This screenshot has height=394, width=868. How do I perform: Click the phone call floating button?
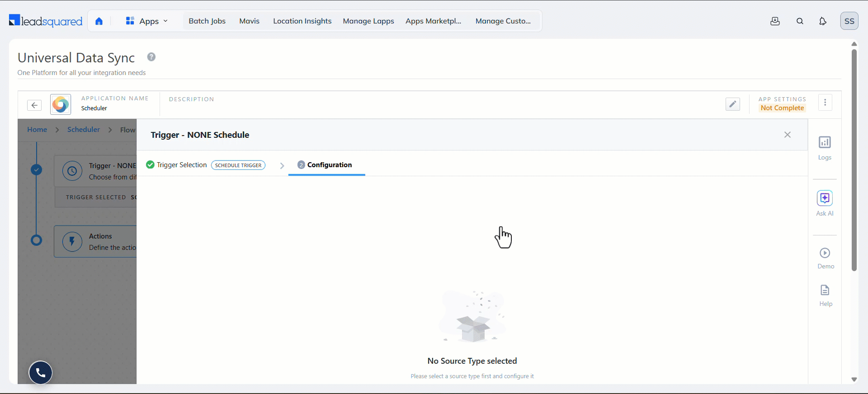[x=41, y=373]
